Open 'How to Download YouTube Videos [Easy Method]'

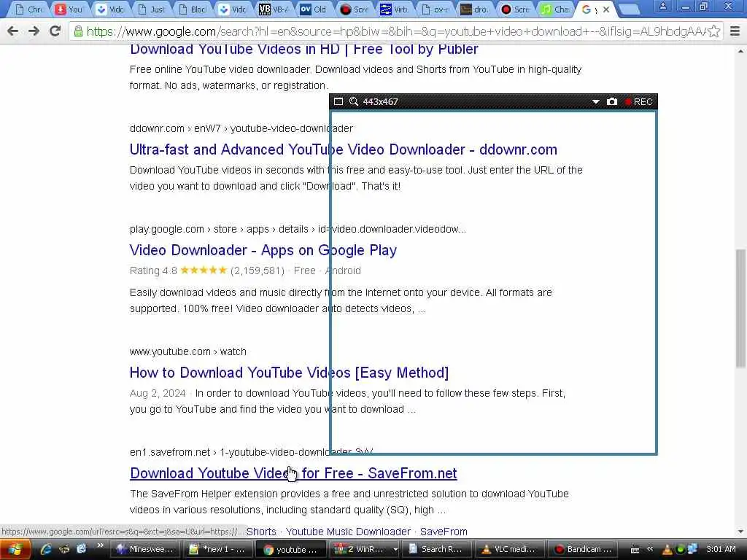pyautogui.click(x=289, y=373)
